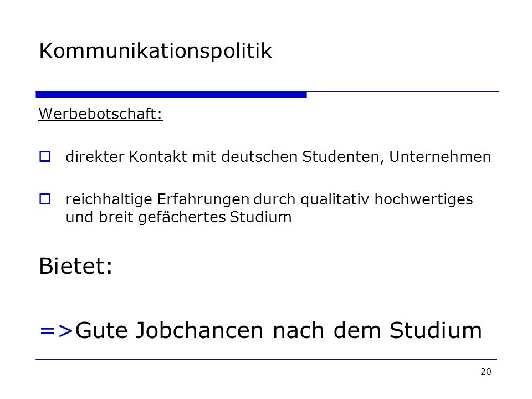This screenshot has width=532, height=399.
Task: Click the line und breit gefächertes Studium
Action: click(x=178, y=217)
